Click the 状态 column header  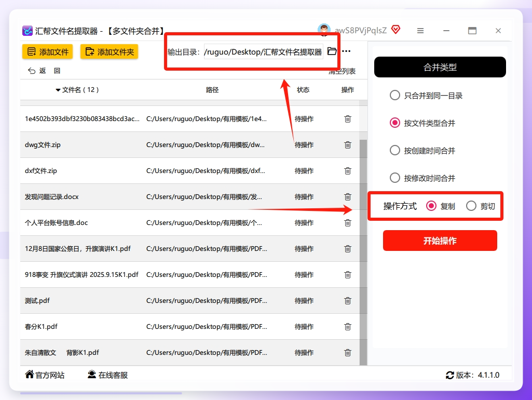point(303,90)
